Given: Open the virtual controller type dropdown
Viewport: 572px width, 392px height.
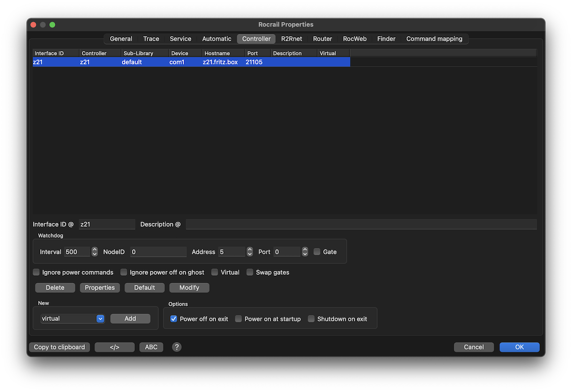Looking at the screenshot, I should [x=100, y=319].
